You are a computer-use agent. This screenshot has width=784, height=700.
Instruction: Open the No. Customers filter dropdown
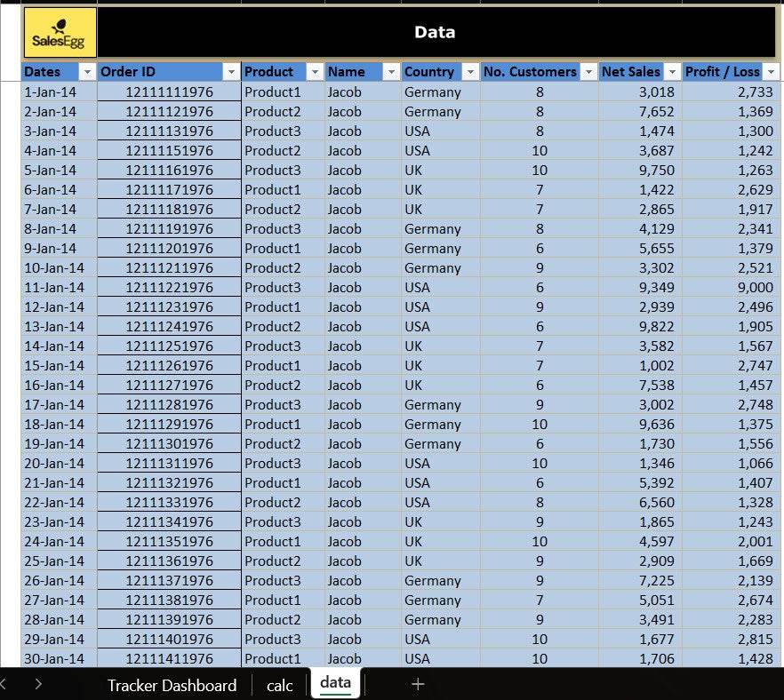click(x=588, y=72)
